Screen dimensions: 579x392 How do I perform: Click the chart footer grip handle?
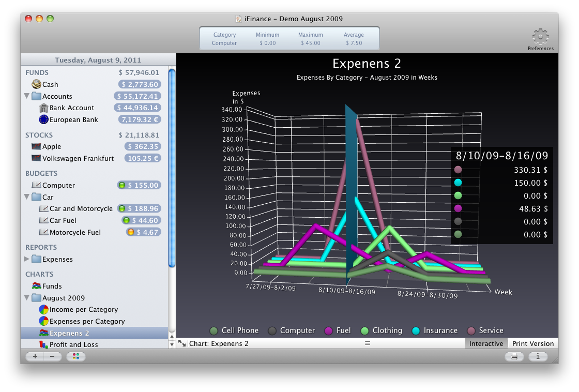pyautogui.click(x=368, y=343)
